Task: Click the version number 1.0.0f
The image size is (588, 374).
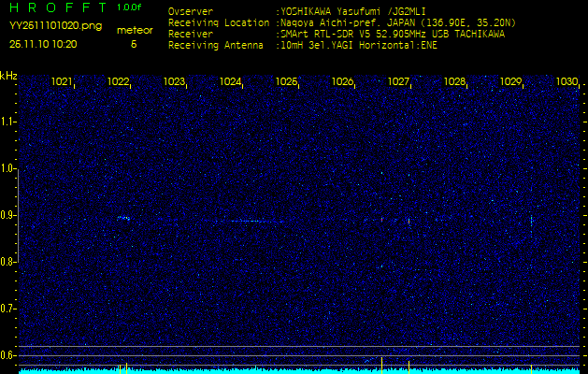Action: coord(131,7)
